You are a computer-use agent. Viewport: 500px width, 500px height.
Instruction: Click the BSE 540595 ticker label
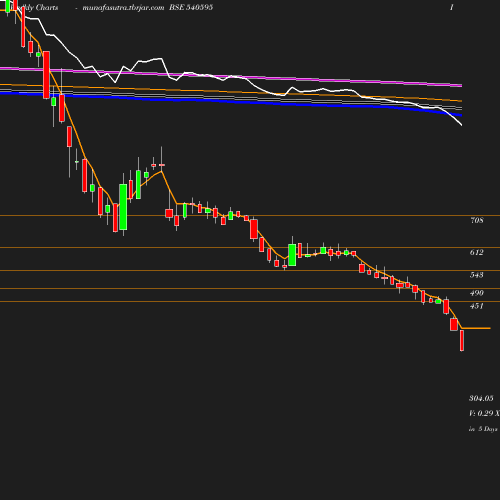pyautogui.click(x=191, y=7)
